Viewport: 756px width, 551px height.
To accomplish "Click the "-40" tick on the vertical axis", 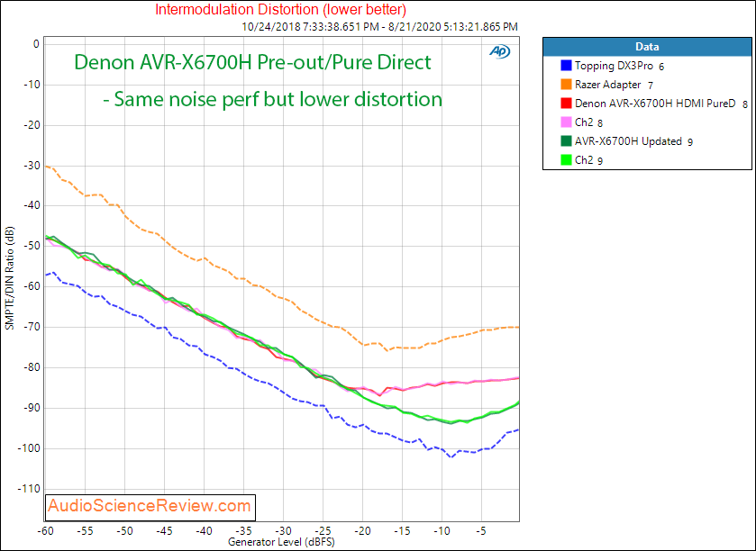I will point(32,206).
